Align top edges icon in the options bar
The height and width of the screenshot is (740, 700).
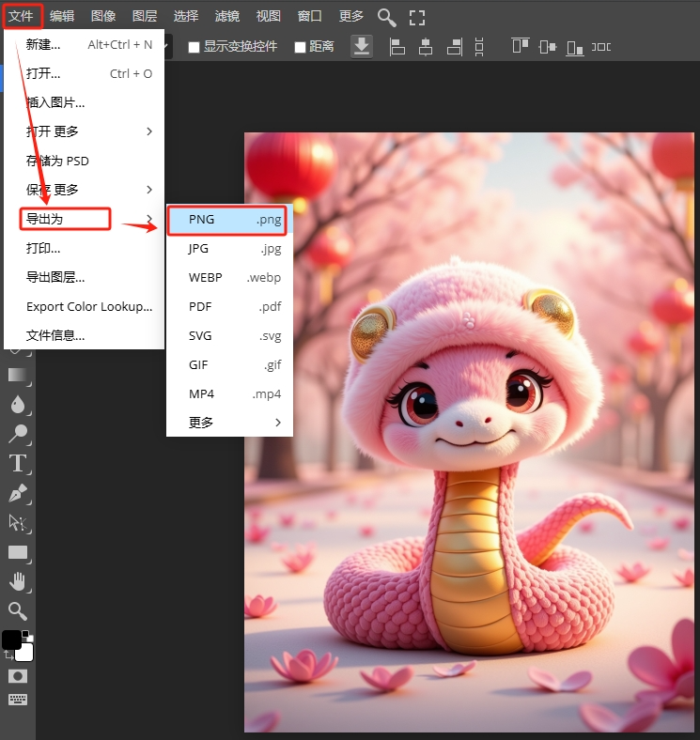coord(521,46)
